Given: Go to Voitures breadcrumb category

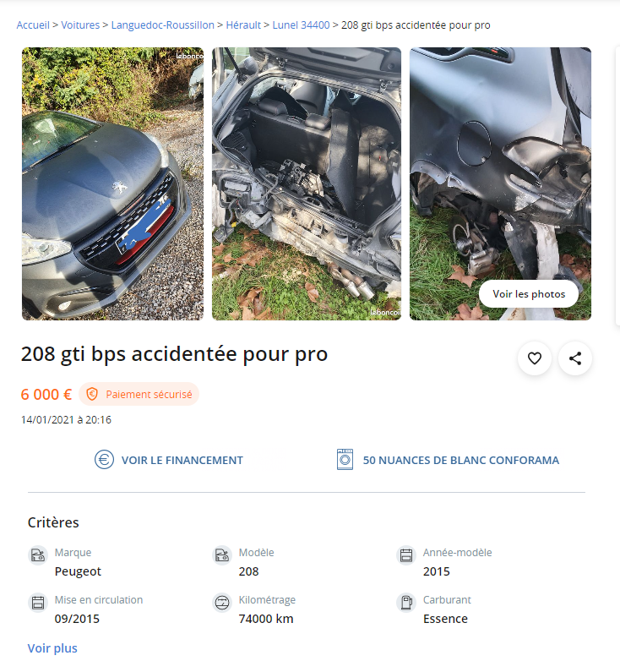Looking at the screenshot, I should (x=80, y=25).
